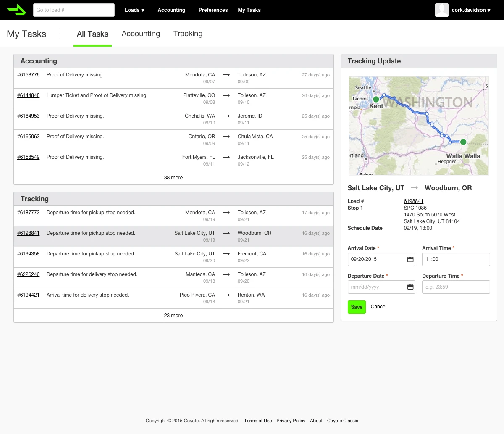504x434 pixels.
Task: Select 'Arrival time for delivery stop needed.' row
Action: tap(173, 298)
